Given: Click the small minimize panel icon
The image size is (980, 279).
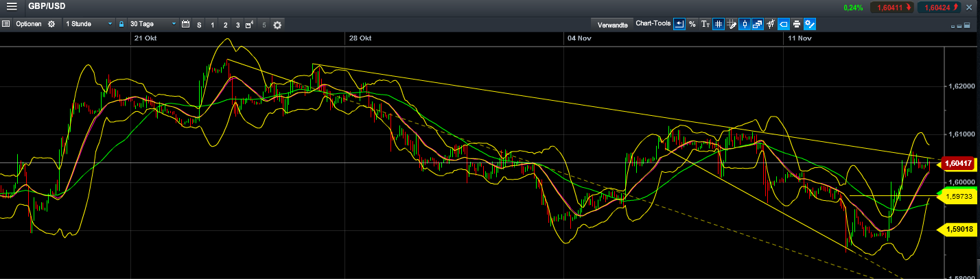Looking at the screenshot, I should [953, 26].
